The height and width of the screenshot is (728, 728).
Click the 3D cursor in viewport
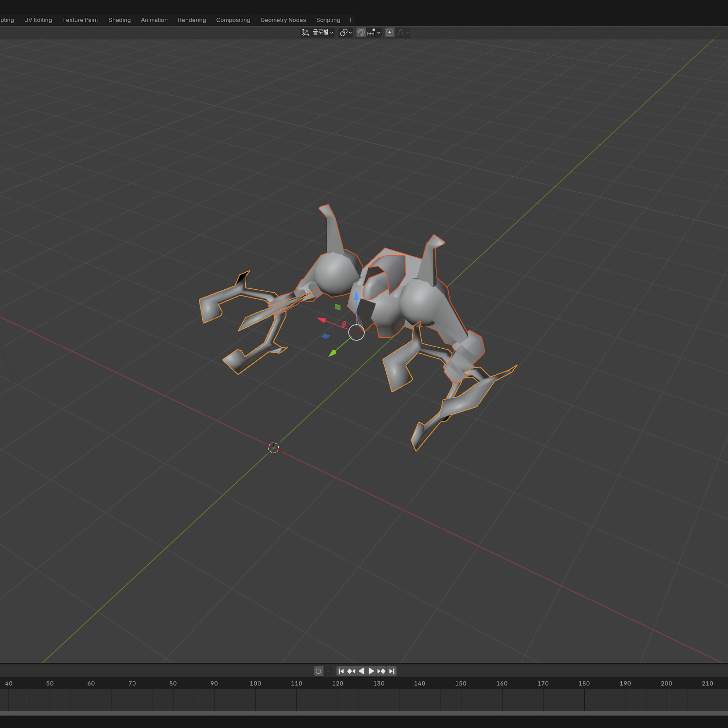(274, 448)
